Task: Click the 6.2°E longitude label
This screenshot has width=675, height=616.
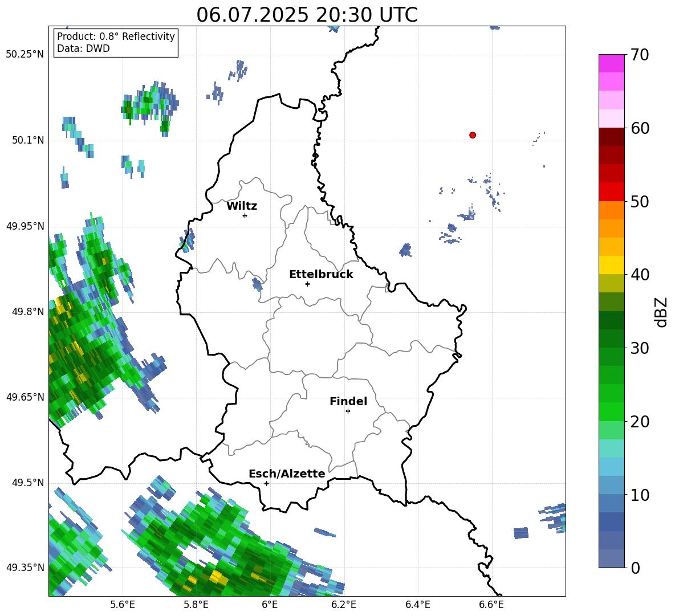Action: click(344, 605)
